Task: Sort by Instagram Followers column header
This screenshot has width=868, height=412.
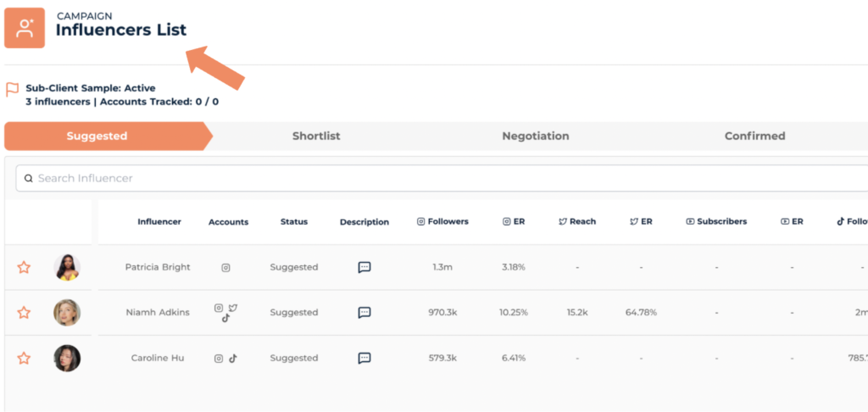Action: click(x=442, y=222)
